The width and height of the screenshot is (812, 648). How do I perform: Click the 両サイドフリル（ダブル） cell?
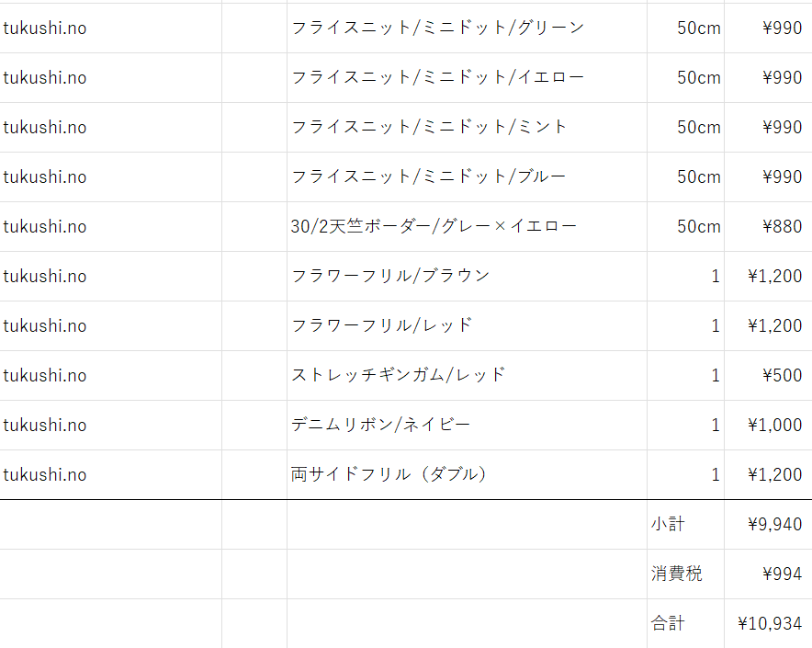(467, 475)
